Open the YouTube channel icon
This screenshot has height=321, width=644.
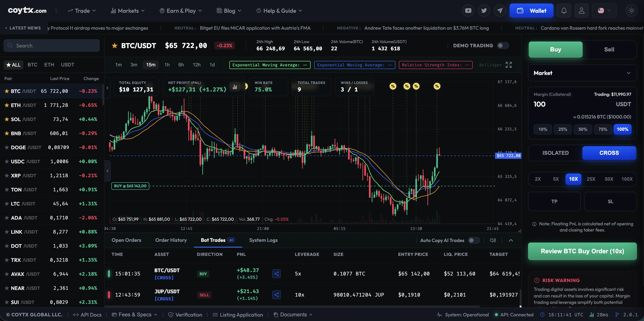pos(468,11)
